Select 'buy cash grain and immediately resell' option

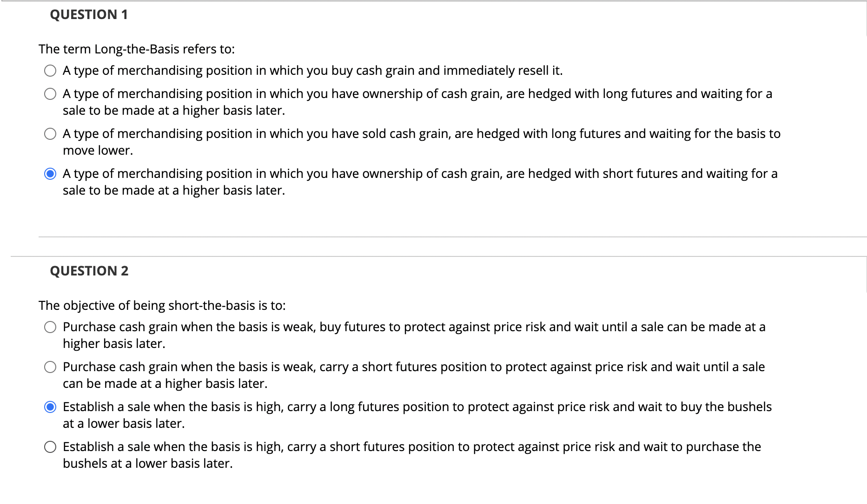click(50, 71)
